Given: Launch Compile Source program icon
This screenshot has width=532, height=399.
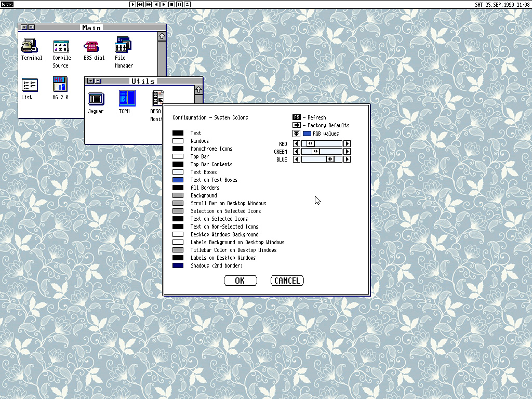Looking at the screenshot, I should [61, 46].
